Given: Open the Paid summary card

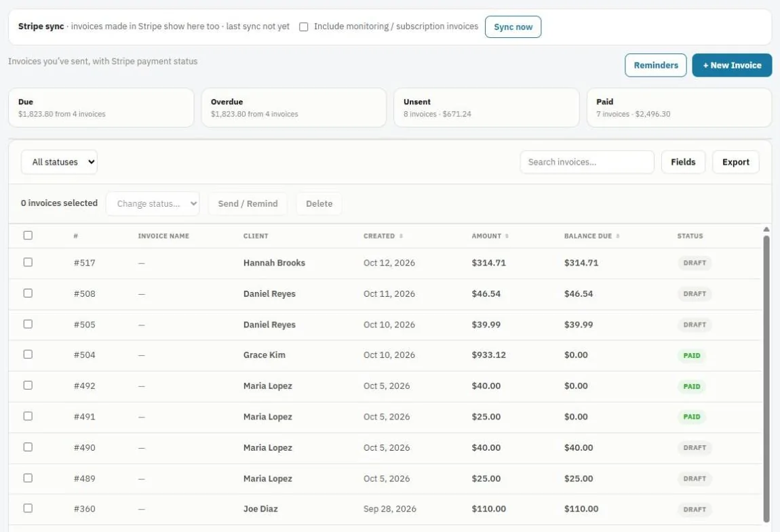Looking at the screenshot, I should [x=679, y=107].
